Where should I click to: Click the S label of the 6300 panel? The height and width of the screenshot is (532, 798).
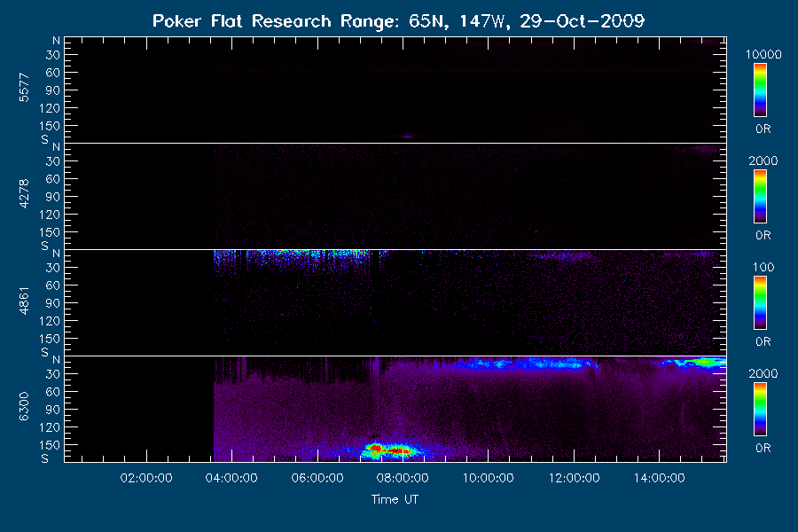click(x=45, y=458)
